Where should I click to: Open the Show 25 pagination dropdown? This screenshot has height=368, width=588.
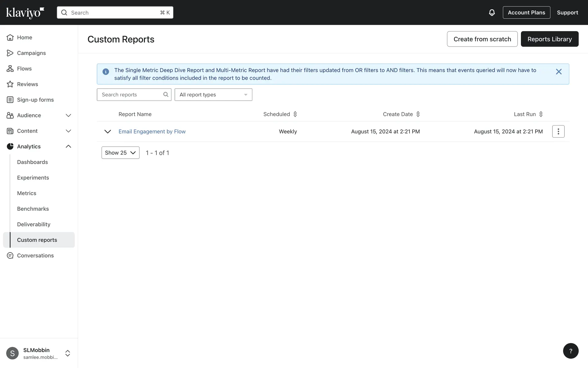click(120, 153)
